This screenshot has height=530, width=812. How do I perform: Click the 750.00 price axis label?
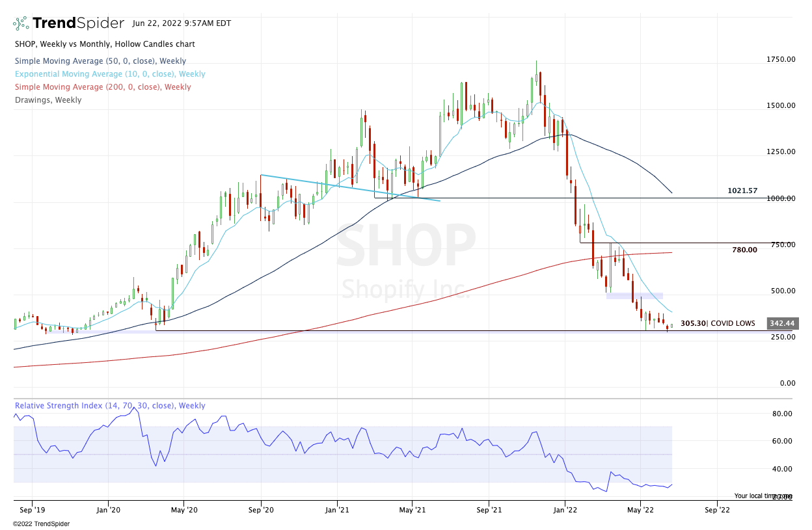pyautogui.click(x=783, y=245)
